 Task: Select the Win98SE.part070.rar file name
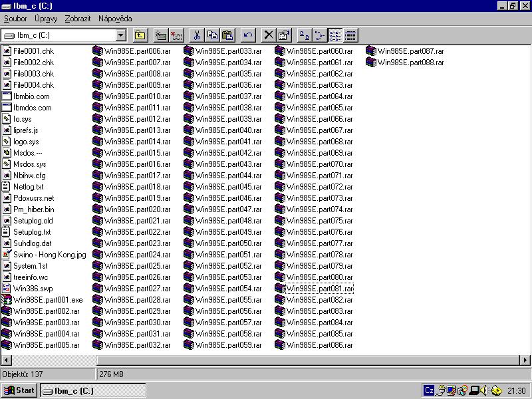(320, 164)
